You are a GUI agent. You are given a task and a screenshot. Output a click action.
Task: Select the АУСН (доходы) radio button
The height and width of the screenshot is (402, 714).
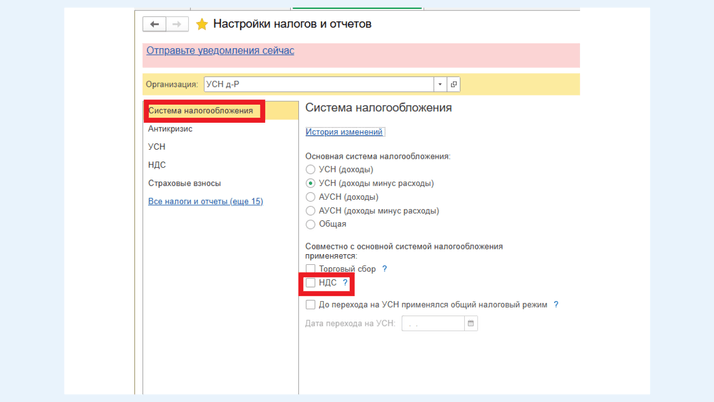click(x=310, y=197)
